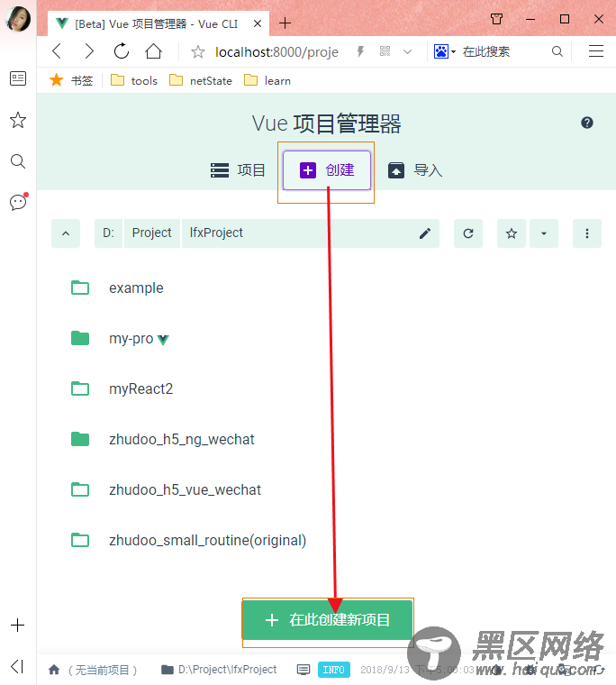This screenshot has width=616, height=685.
Task: Click the user avatar in sidebar
Action: (18, 18)
